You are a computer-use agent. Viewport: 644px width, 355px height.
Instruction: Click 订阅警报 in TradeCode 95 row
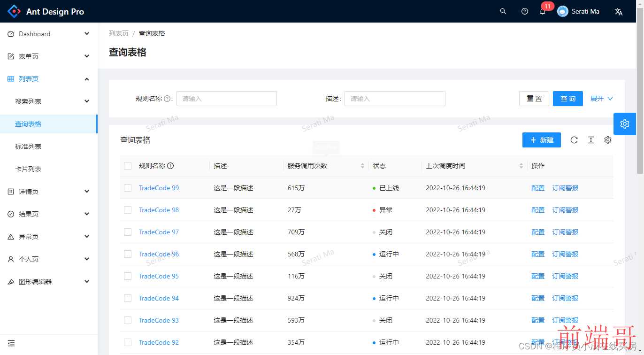(x=565, y=276)
